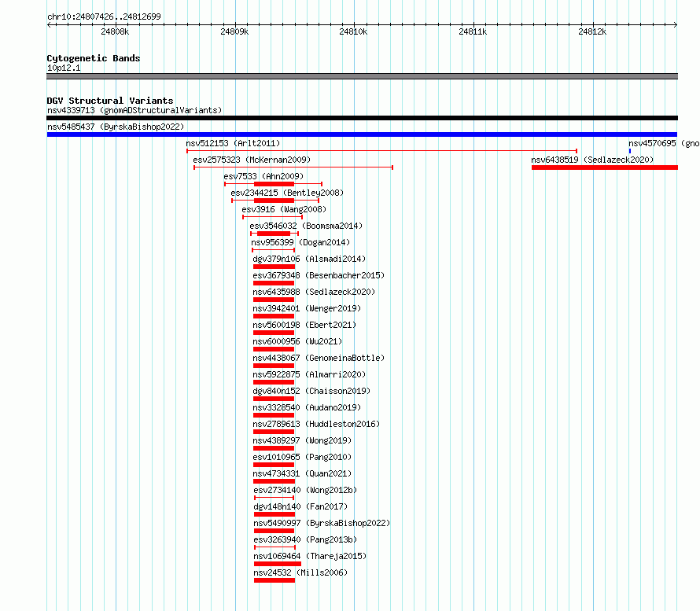
Task: Open esv1010965 (Pang2010) variant label
Action: 302,457
